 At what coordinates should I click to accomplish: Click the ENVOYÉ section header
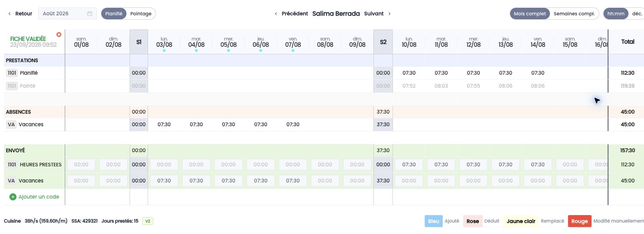[x=15, y=150]
